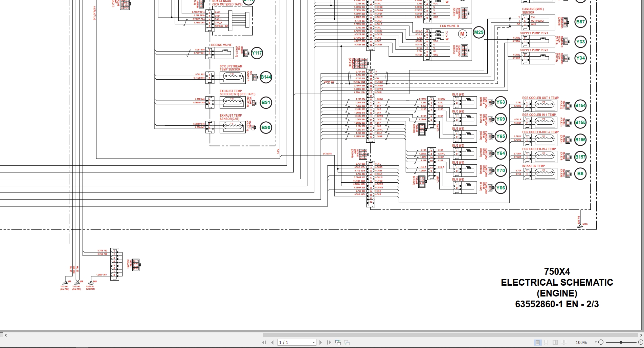Collapse the navigation pane with the left chevron
The width and height of the screenshot is (644, 348).
(x=6, y=335)
